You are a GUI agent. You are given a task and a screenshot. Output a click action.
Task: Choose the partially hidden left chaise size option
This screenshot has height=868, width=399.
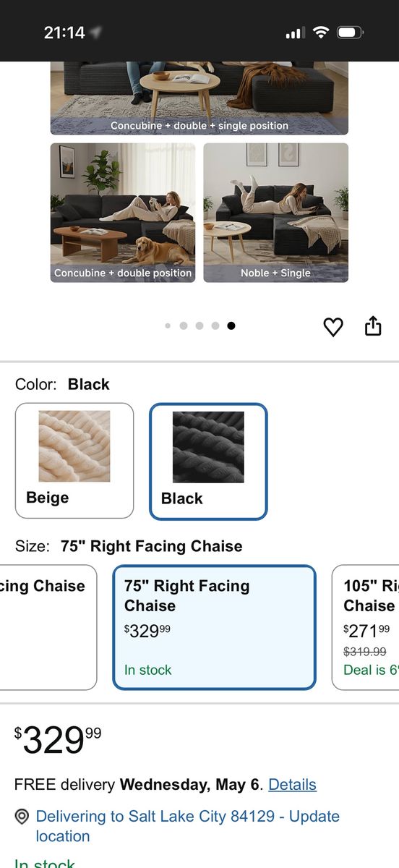pyautogui.click(x=48, y=628)
